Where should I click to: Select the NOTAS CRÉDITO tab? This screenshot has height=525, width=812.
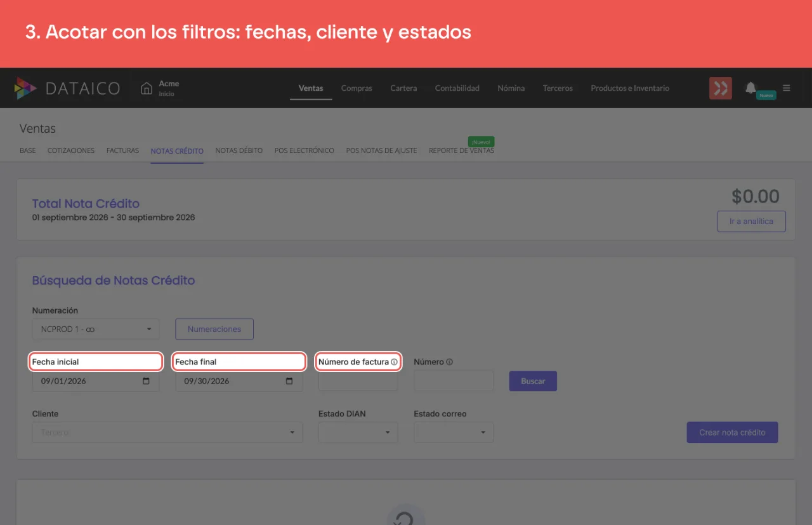coord(177,151)
